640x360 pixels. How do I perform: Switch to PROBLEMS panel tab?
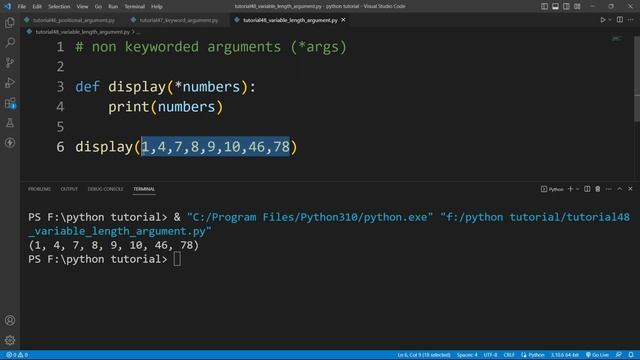39,189
